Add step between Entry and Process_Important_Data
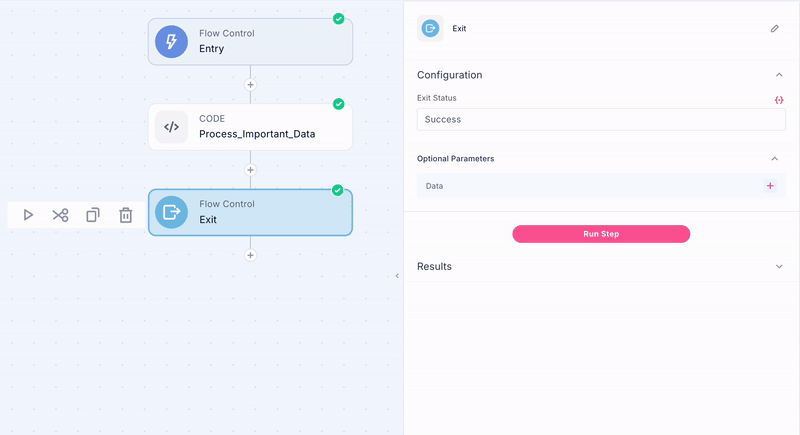 (x=250, y=85)
